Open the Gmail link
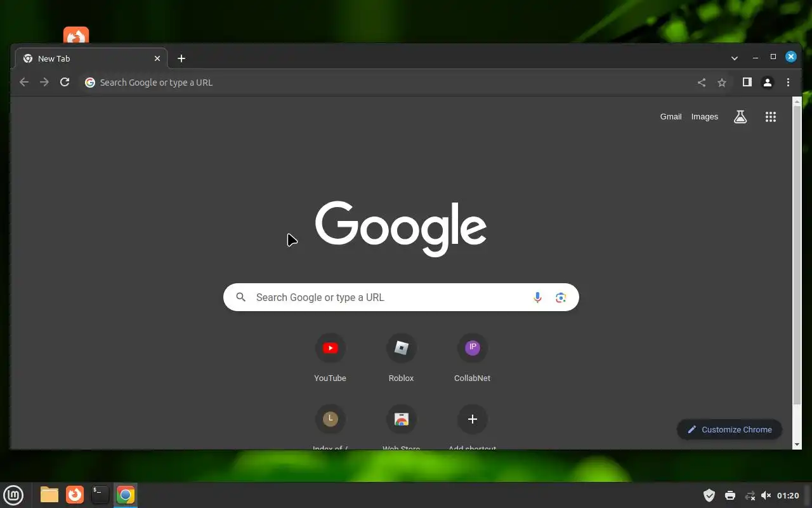 pos(671,117)
